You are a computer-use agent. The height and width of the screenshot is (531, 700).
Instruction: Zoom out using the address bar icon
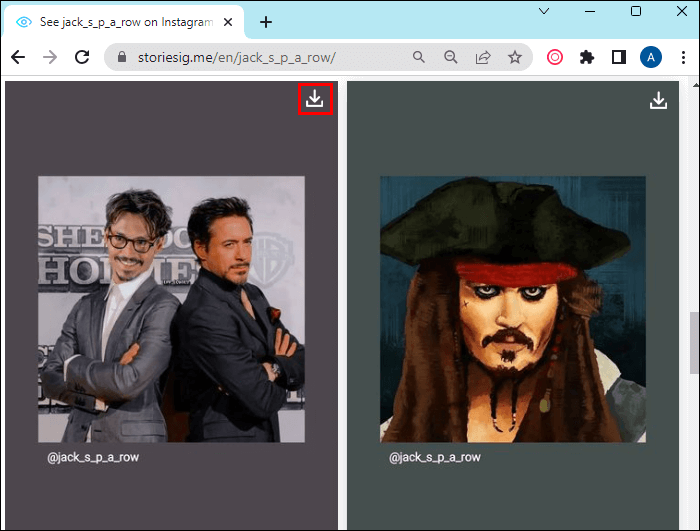coord(451,57)
